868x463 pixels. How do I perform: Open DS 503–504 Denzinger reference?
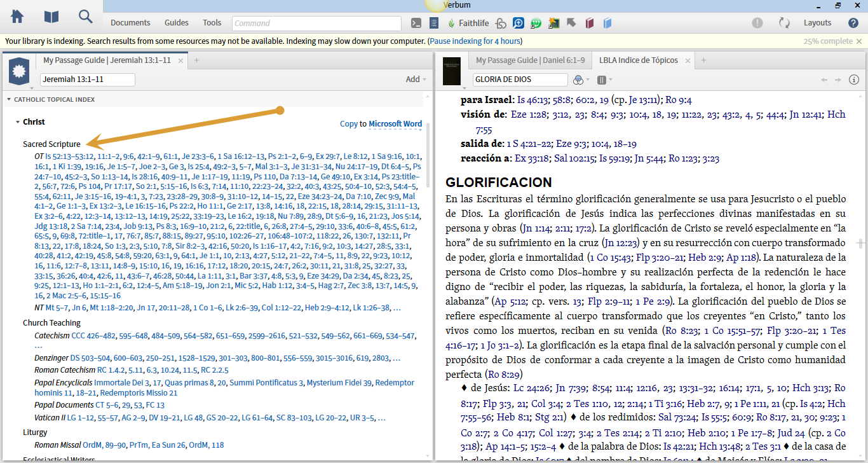click(90, 358)
